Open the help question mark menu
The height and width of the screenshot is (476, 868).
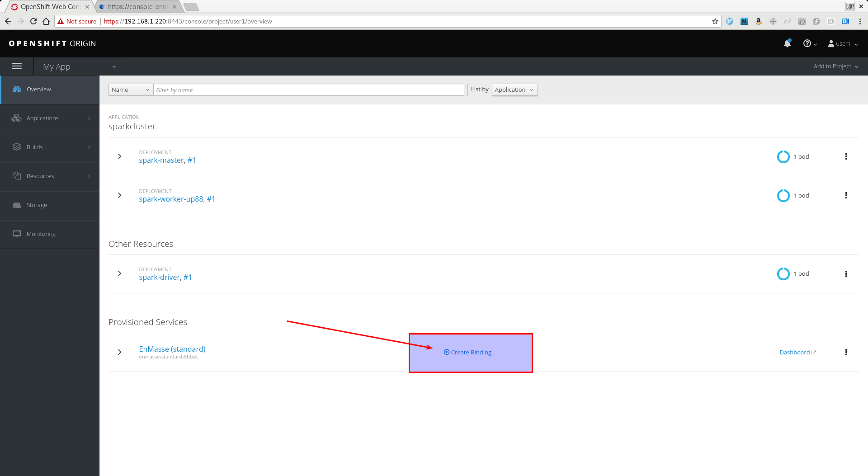point(810,43)
